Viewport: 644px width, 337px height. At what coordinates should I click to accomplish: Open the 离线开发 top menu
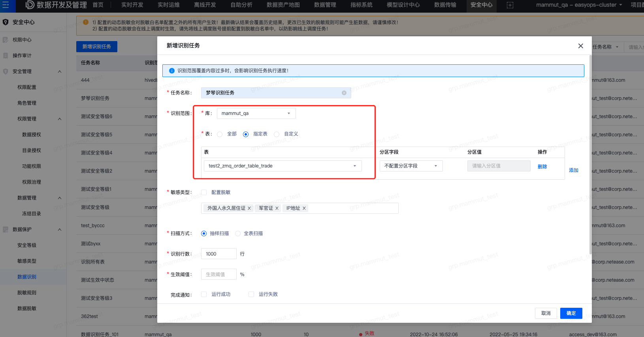[x=205, y=5]
